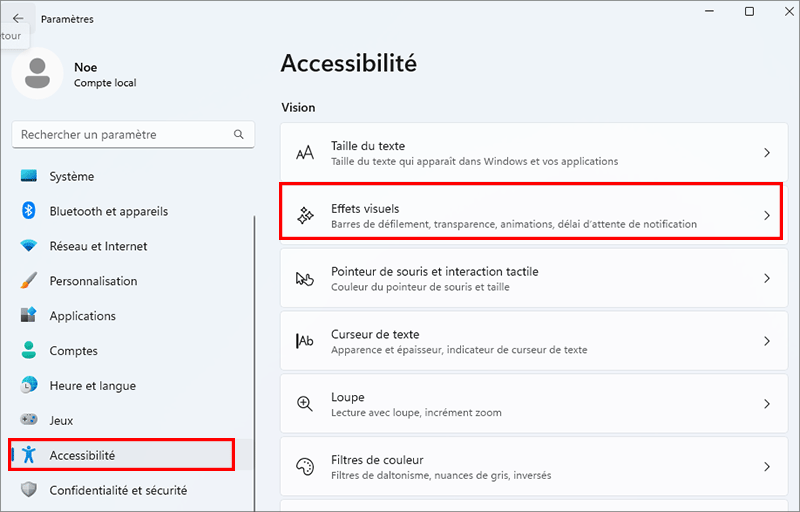The width and height of the screenshot is (800, 512).
Task: Click the Bluetooth icon in sidebar
Action: pyautogui.click(x=29, y=211)
